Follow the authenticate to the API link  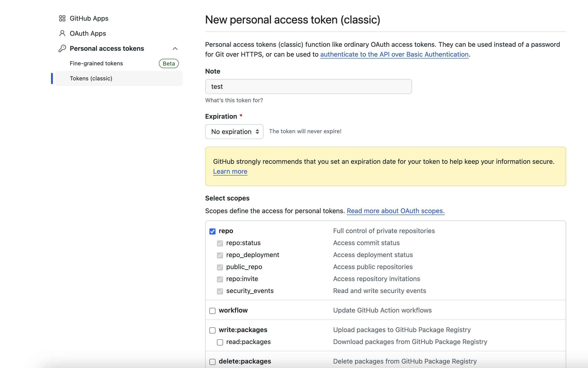[394, 54]
